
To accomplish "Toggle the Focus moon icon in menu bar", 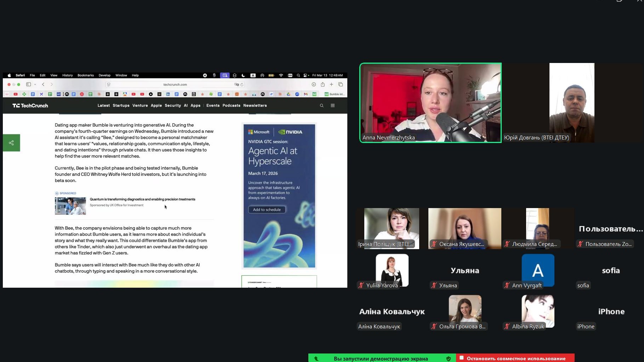I will [x=243, y=75].
